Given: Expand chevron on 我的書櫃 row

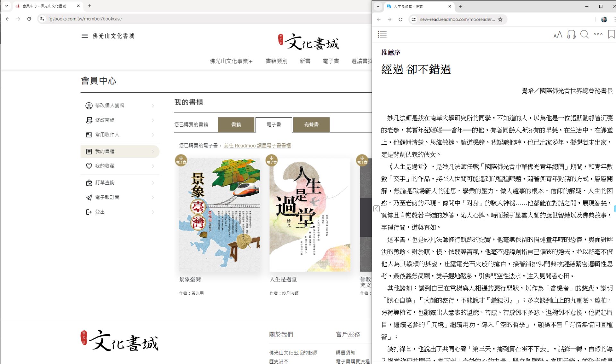Looking at the screenshot, I should [x=153, y=151].
